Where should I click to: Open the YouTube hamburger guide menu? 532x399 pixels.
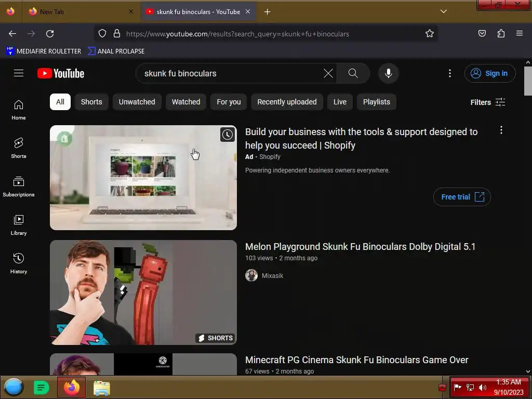coord(19,73)
